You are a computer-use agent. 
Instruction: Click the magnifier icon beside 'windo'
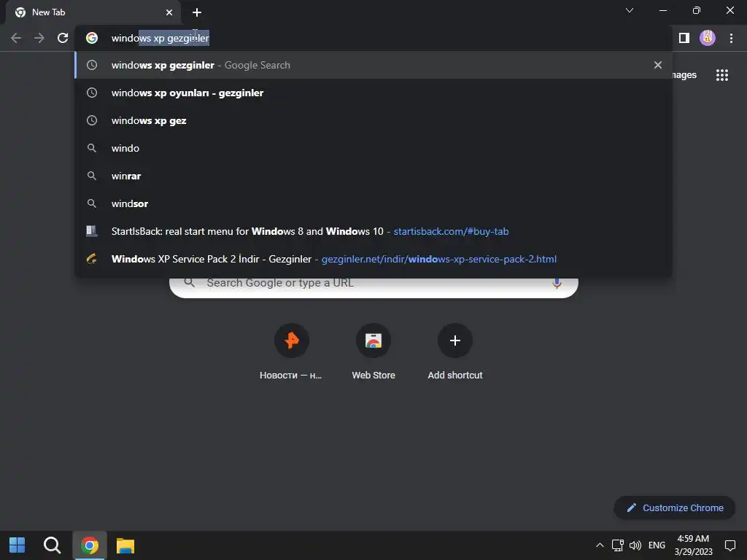(x=92, y=148)
